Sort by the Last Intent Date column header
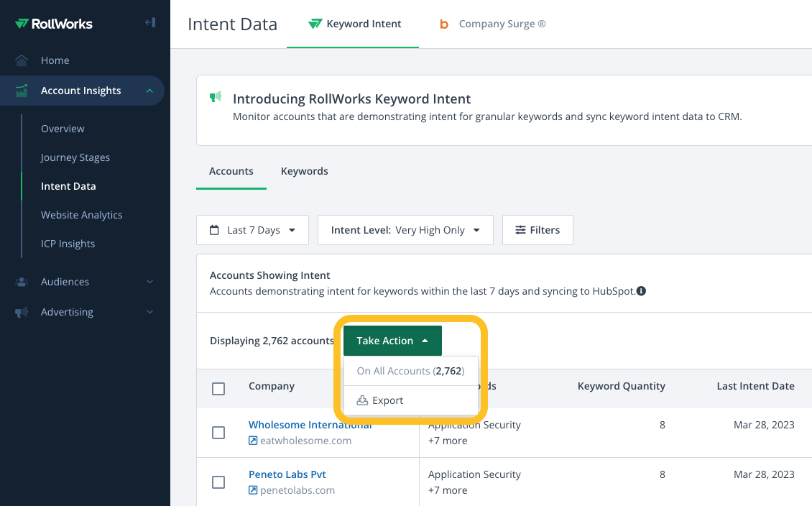The height and width of the screenshot is (506, 812). [755, 386]
